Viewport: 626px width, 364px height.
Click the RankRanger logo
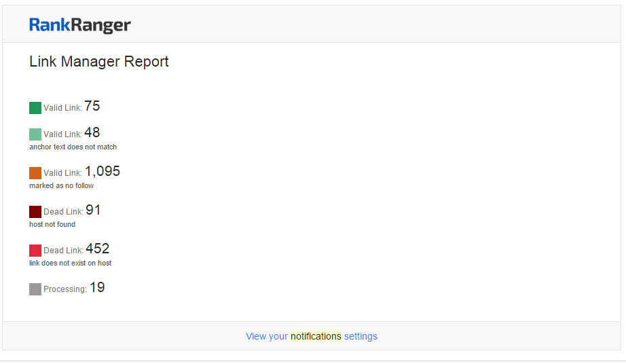coord(79,25)
